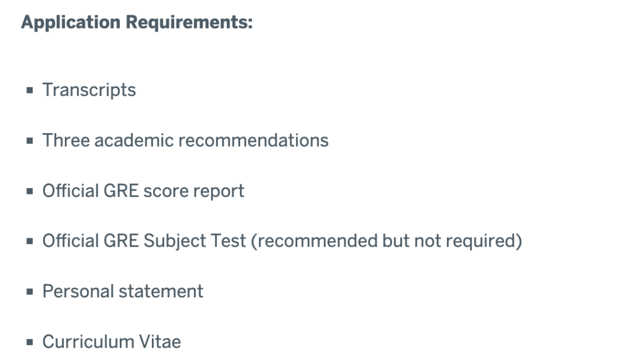
Task: Click bullet beside Three academic recommendations
Action: 29,141
